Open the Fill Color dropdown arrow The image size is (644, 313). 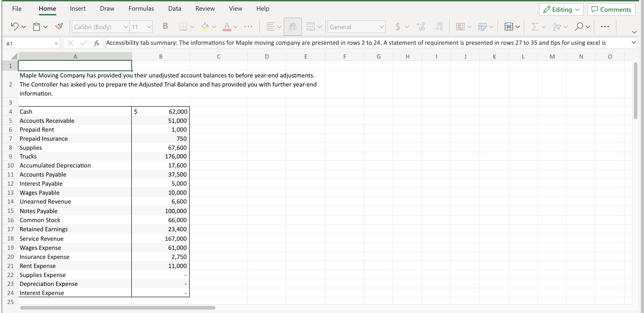pyautogui.click(x=214, y=26)
